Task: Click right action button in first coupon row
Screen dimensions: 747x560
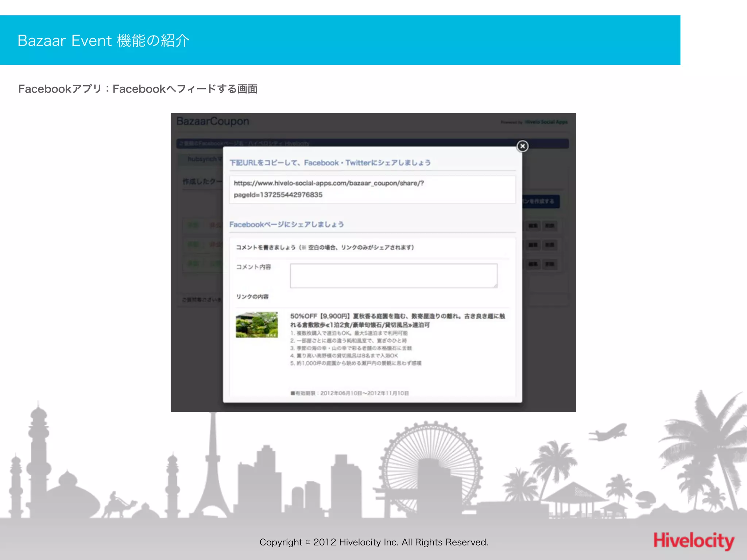Action: point(550,226)
